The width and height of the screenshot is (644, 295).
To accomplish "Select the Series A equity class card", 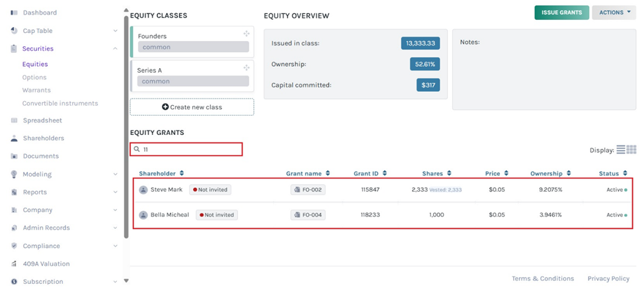I will [x=192, y=76].
